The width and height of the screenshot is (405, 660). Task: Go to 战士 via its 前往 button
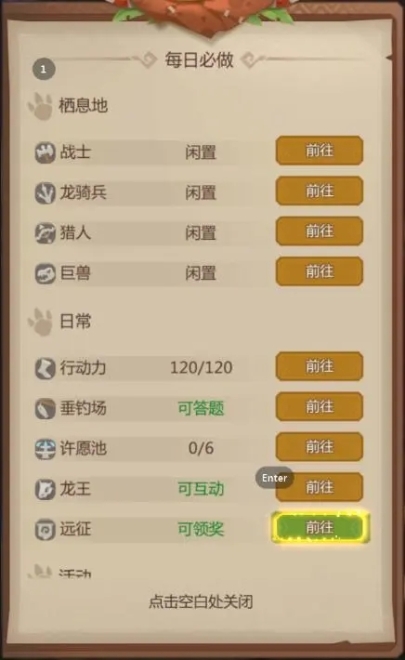(x=319, y=150)
